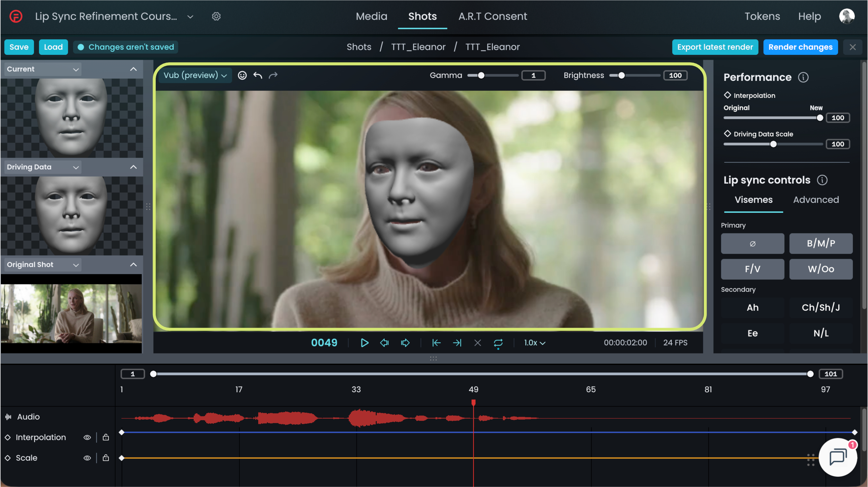
Task: Toggle Scale track visibility eye
Action: [x=87, y=458]
